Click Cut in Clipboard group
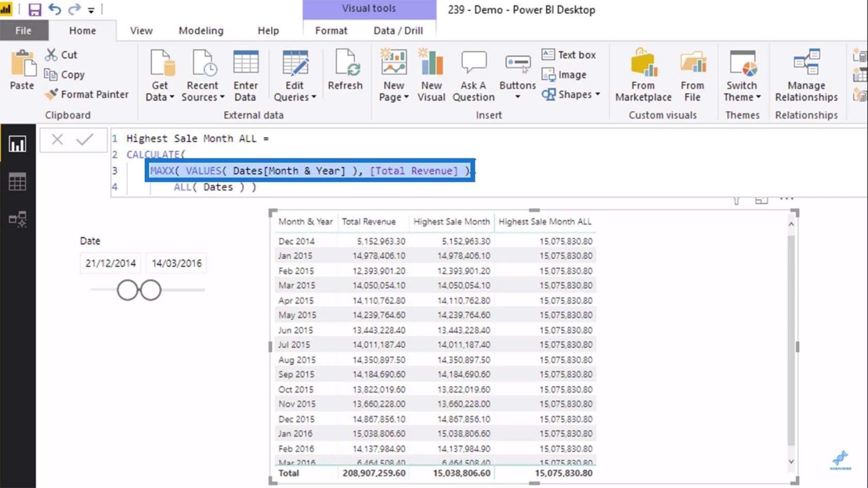The image size is (868, 488). pyautogui.click(x=61, y=55)
